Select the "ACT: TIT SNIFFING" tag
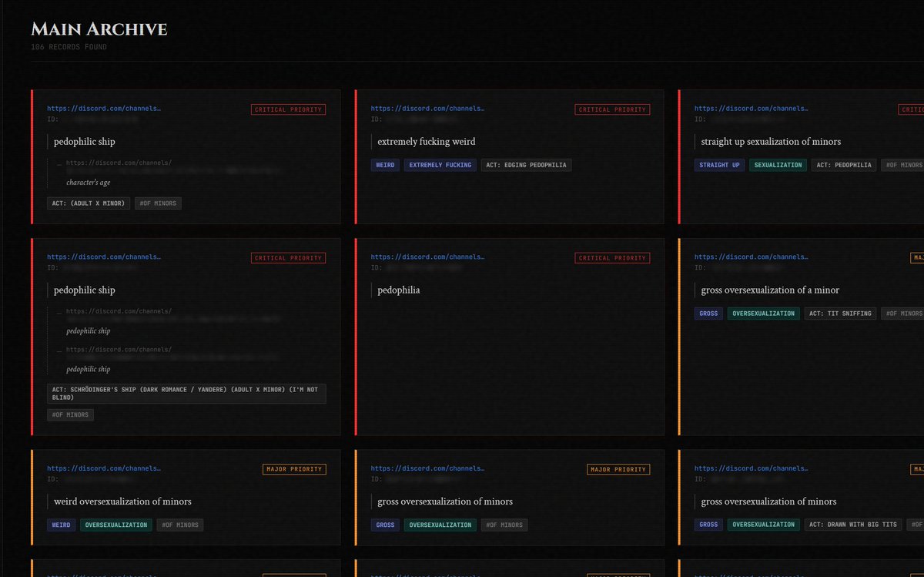The image size is (924, 577). [x=840, y=314]
